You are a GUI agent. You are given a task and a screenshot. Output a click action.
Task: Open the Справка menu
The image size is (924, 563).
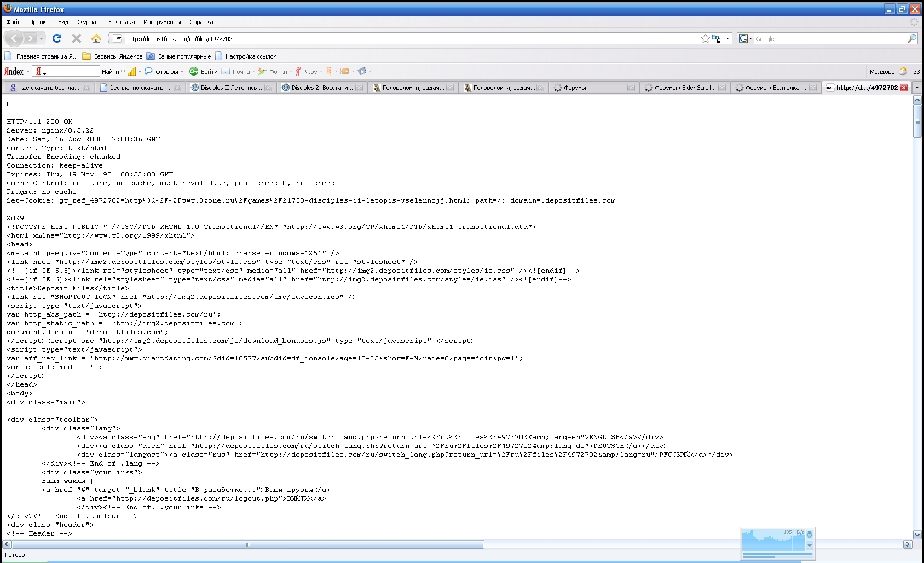point(201,22)
